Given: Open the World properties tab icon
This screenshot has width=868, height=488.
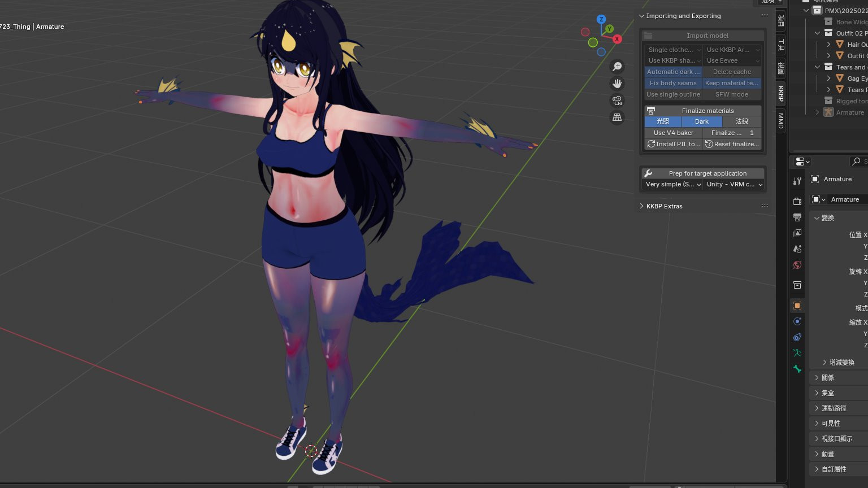Looking at the screenshot, I should tap(797, 265).
